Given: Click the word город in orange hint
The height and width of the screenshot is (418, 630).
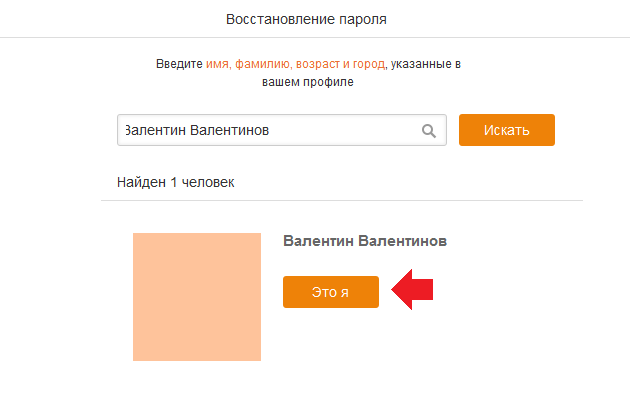Looking at the screenshot, I should (369, 64).
